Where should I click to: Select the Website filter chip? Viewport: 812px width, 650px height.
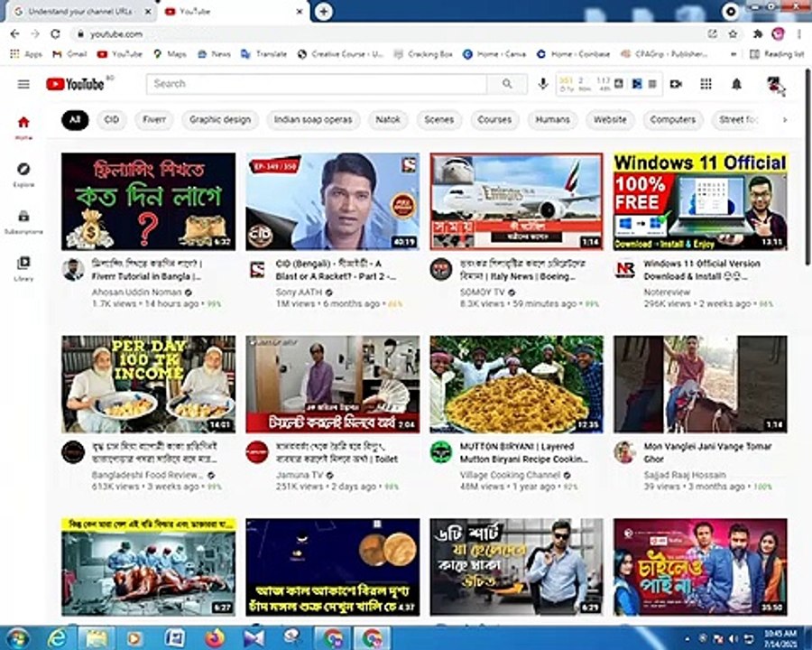click(610, 120)
